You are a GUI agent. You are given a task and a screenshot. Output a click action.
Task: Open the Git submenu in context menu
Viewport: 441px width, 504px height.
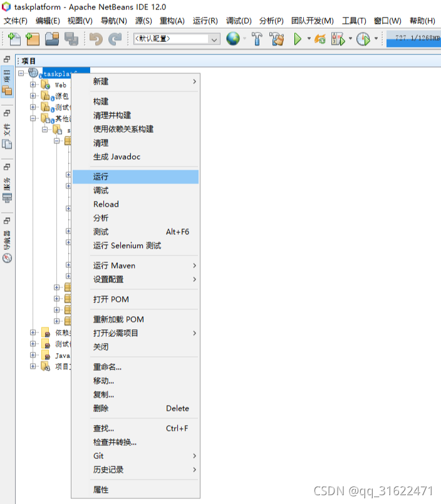[x=135, y=456]
